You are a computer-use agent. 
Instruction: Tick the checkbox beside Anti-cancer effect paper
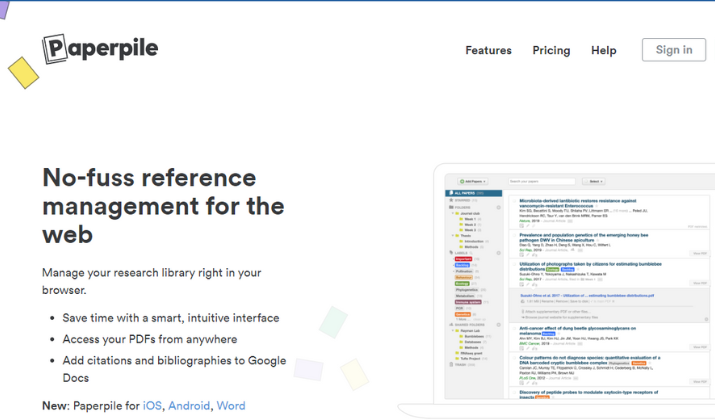pos(514,328)
